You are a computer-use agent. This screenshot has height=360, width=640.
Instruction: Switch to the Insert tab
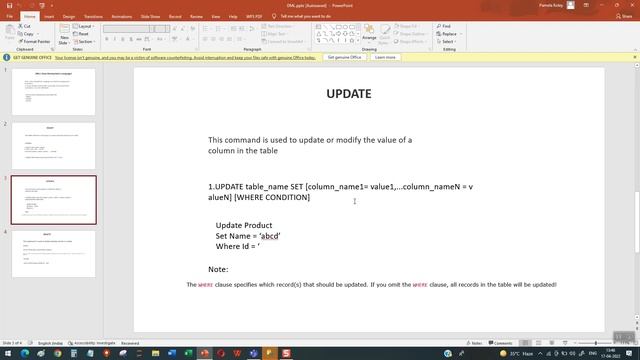(49, 17)
